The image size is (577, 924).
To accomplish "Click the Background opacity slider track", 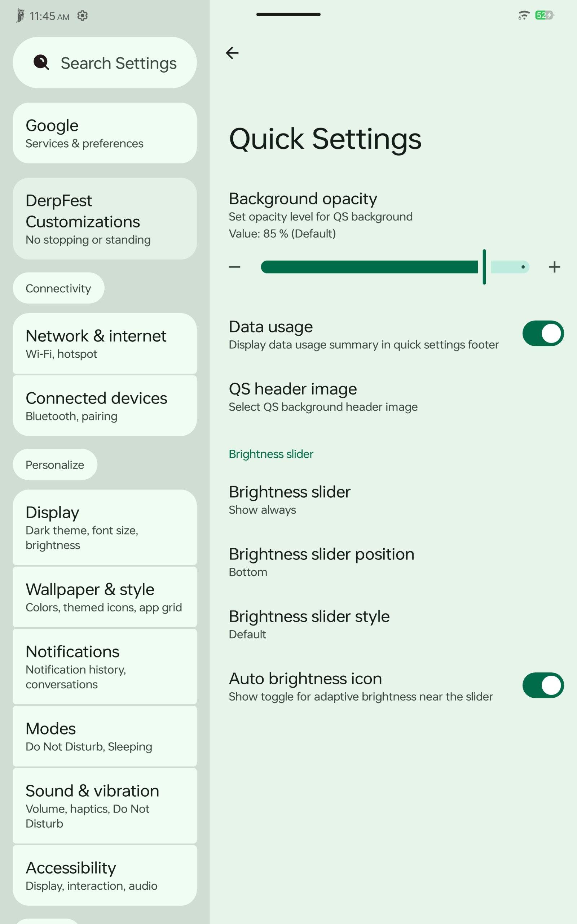I will point(395,267).
